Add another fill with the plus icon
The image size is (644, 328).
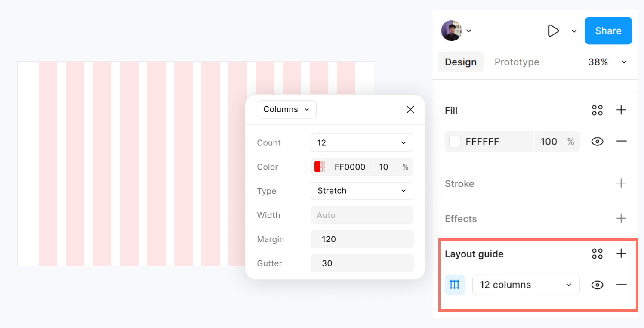621,110
